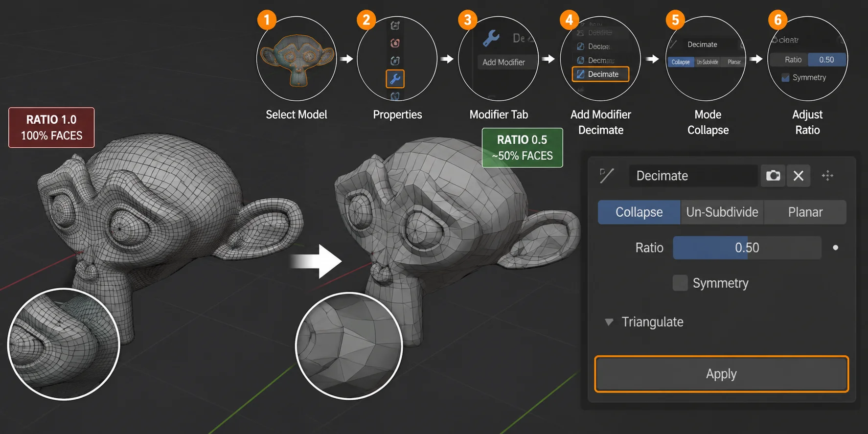Image resolution: width=868 pixels, height=434 pixels.
Task: Choose the highlighted Decimate entry in step 4 list
Action: tap(600, 74)
